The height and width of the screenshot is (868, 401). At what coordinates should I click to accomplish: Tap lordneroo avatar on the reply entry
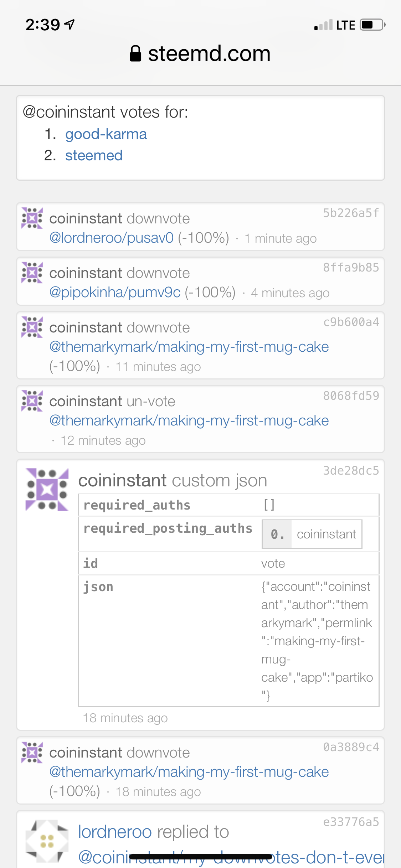click(x=47, y=841)
